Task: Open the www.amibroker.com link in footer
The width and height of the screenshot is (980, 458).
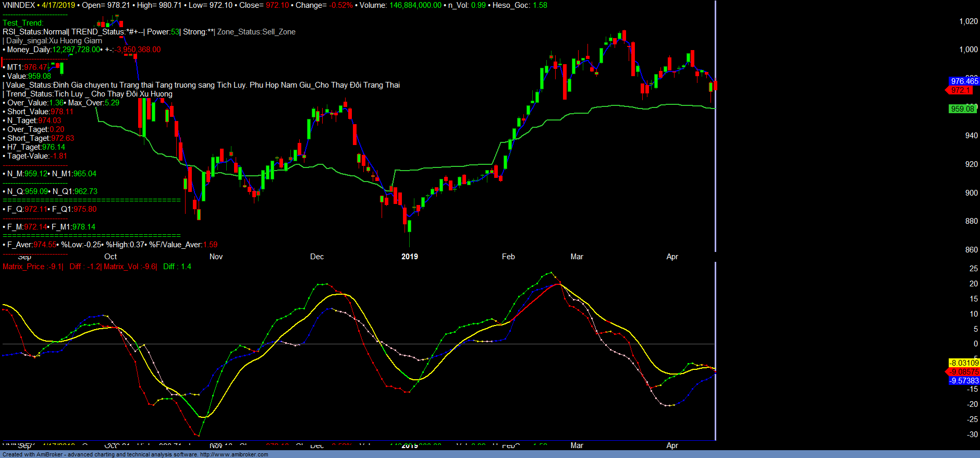Action: (234, 454)
